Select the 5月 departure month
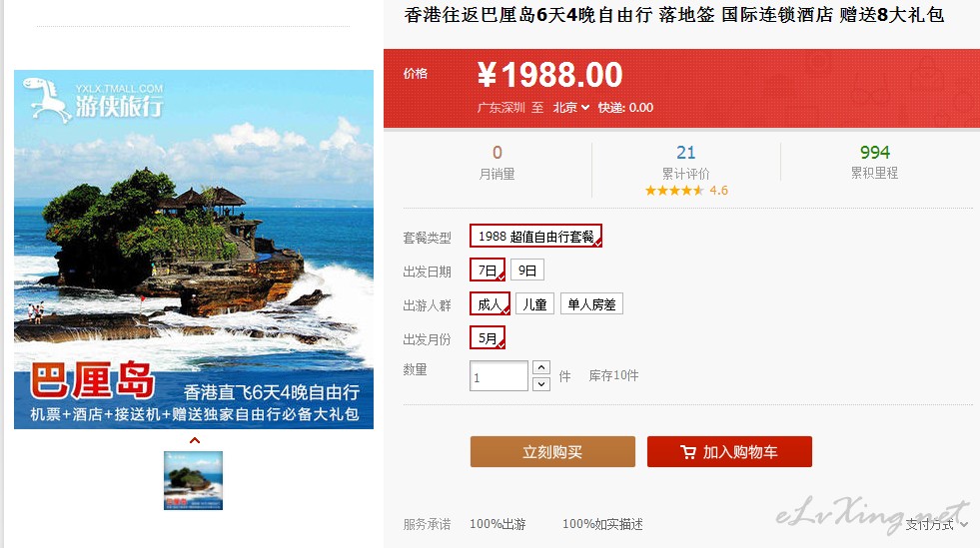The width and height of the screenshot is (980, 548). (x=488, y=337)
